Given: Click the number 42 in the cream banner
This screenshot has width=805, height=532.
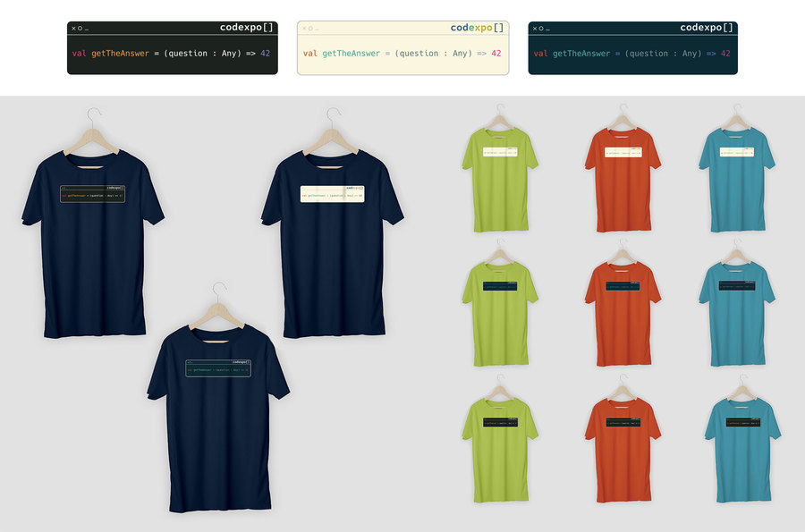Looking at the screenshot, I should tap(496, 54).
